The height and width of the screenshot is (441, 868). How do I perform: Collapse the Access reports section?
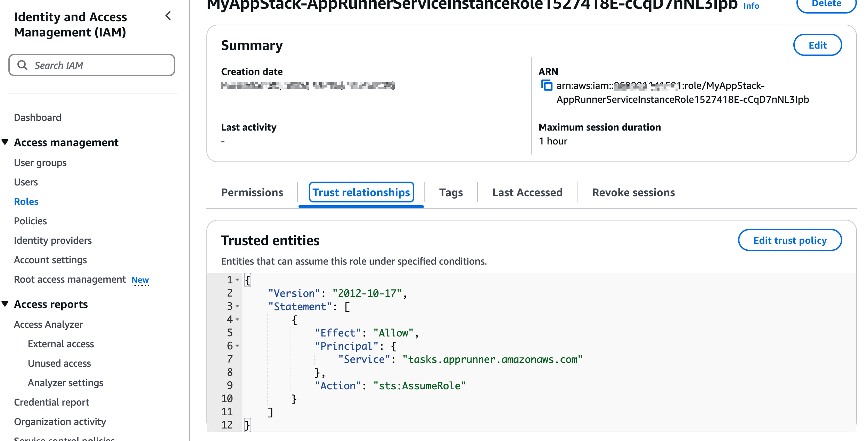click(5, 304)
